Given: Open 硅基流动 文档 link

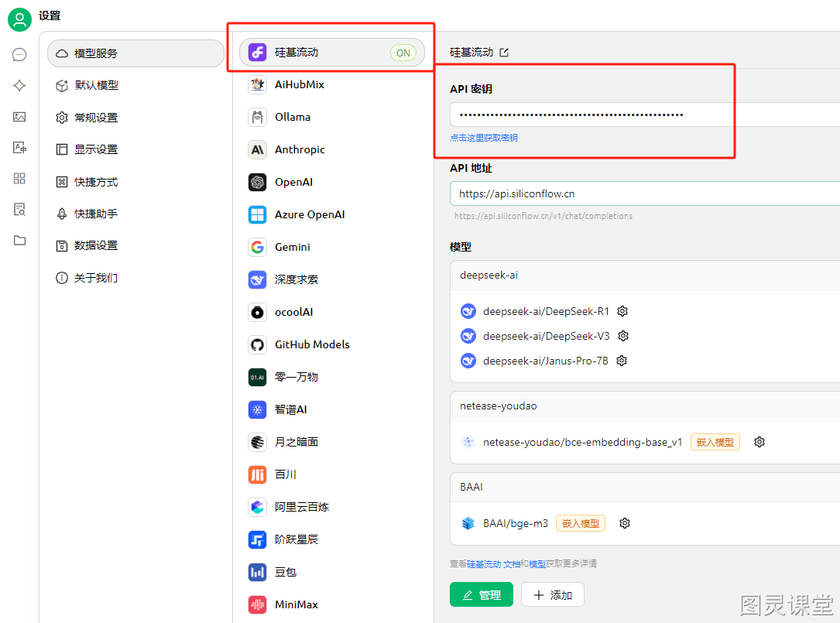Looking at the screenshot, I should 493,564.
